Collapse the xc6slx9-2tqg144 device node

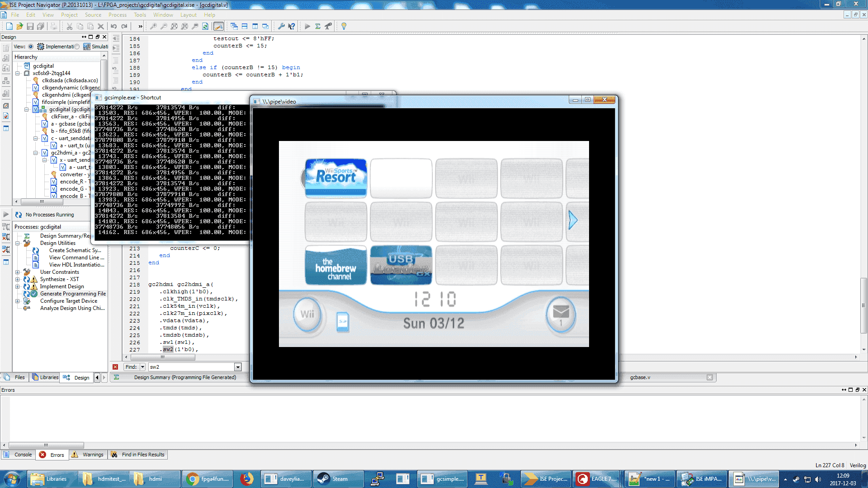pos(18,73)
